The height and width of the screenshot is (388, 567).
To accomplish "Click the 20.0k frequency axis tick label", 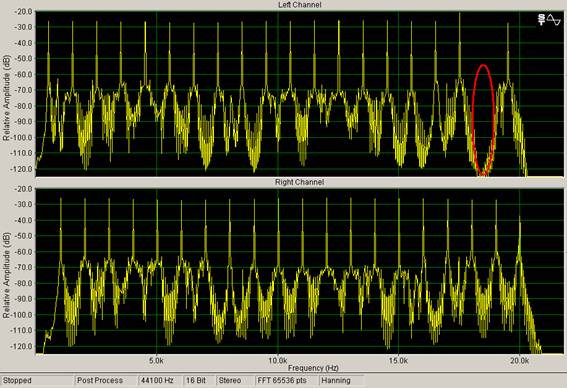I will (519, 361).
